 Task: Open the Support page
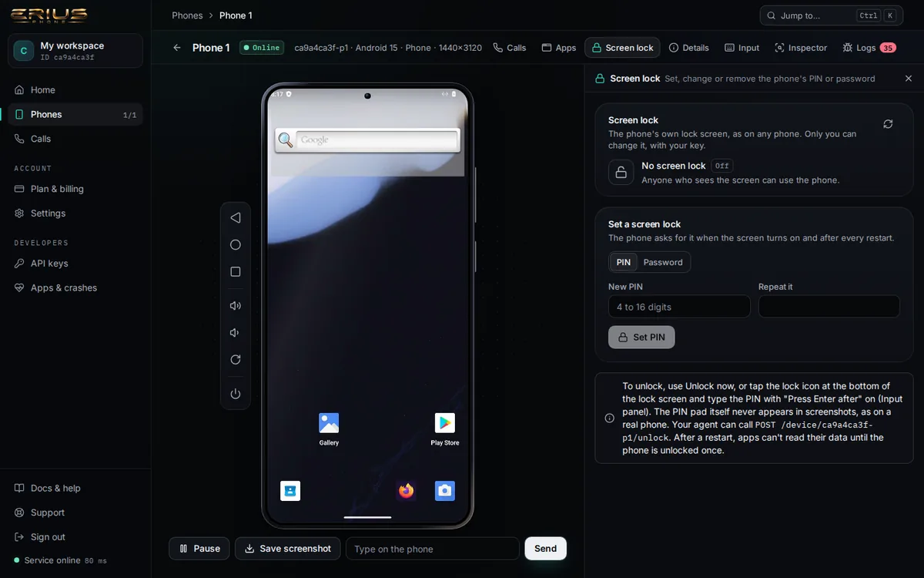point(75,513)
